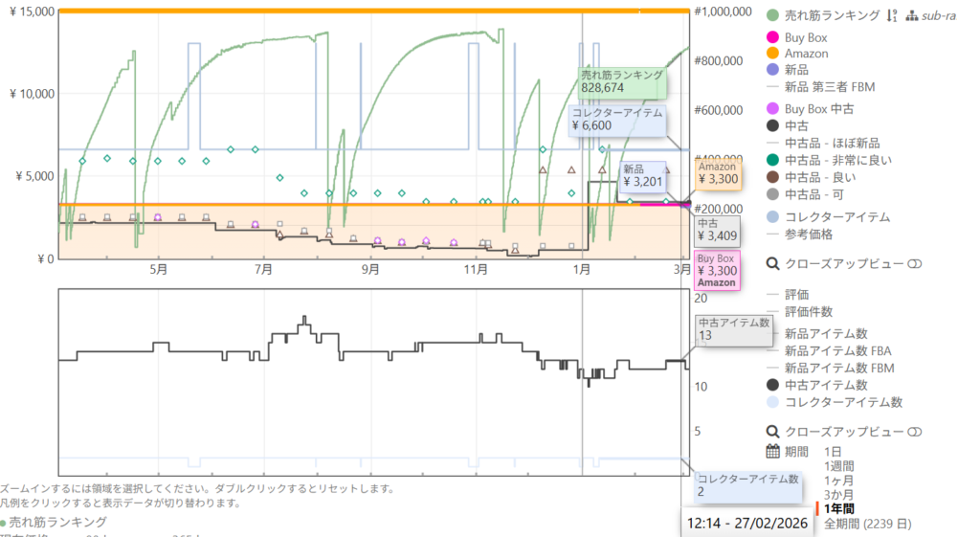Screen dimensions: 980x537
Task: Click the 売れ筋ランキング label below the chart
Action: coord(57,522)
